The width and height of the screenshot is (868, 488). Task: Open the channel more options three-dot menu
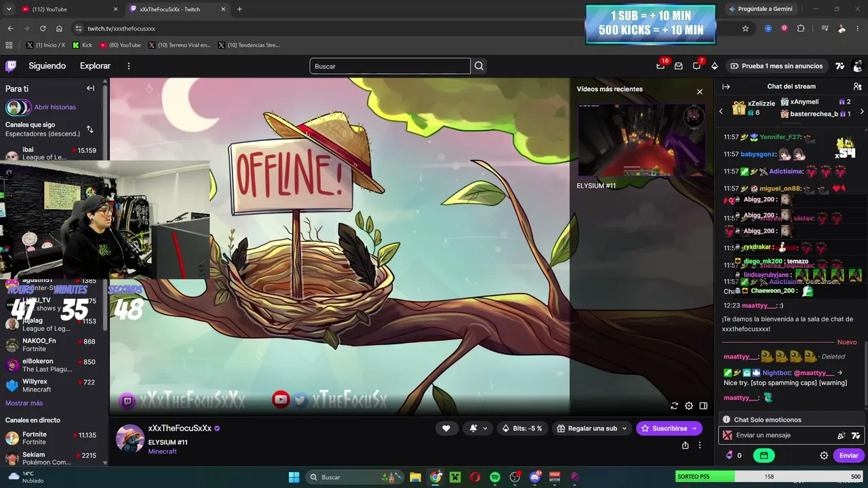pyautogui.click(x=700, y=445)
